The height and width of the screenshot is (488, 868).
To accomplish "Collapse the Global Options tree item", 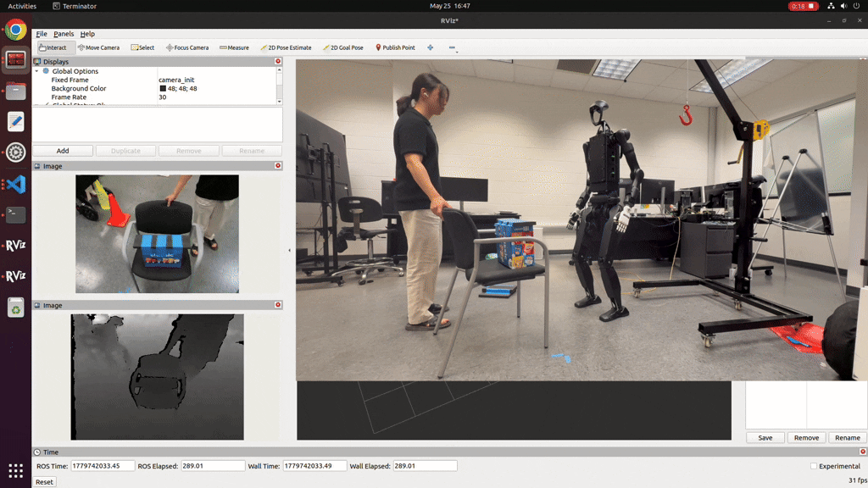I will coord(37,71).
